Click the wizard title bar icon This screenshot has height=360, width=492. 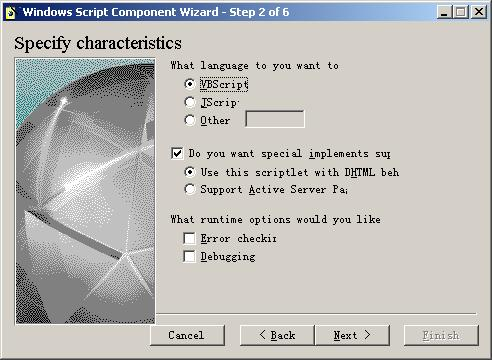[x=11, y=12]
